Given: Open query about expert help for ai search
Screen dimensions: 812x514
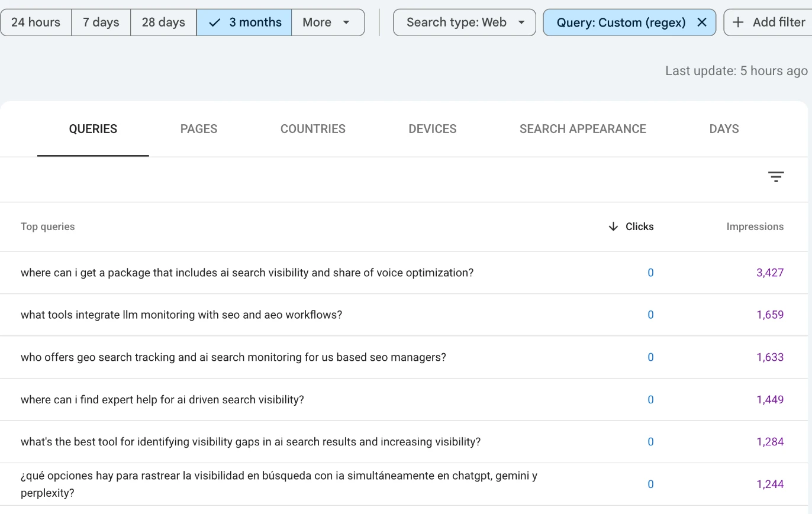Looking at the screenshot, I should [162, 400].
